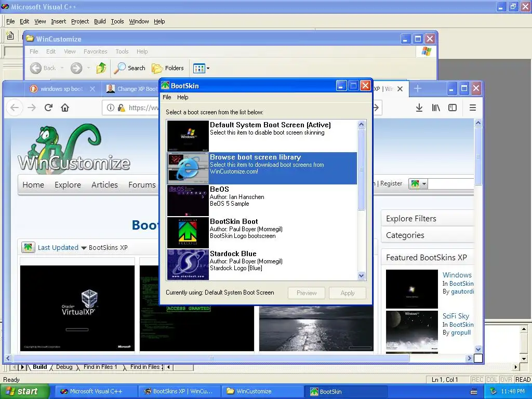Select Browse boot screen library item icon

coord(188,168)
